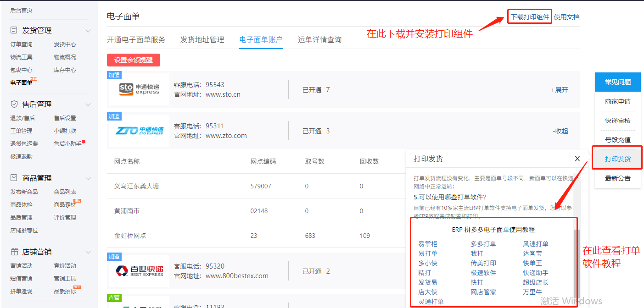Open 店铺推荐位 menu item
This screenshot has height=308, width=644.
[x=24, y=231]
